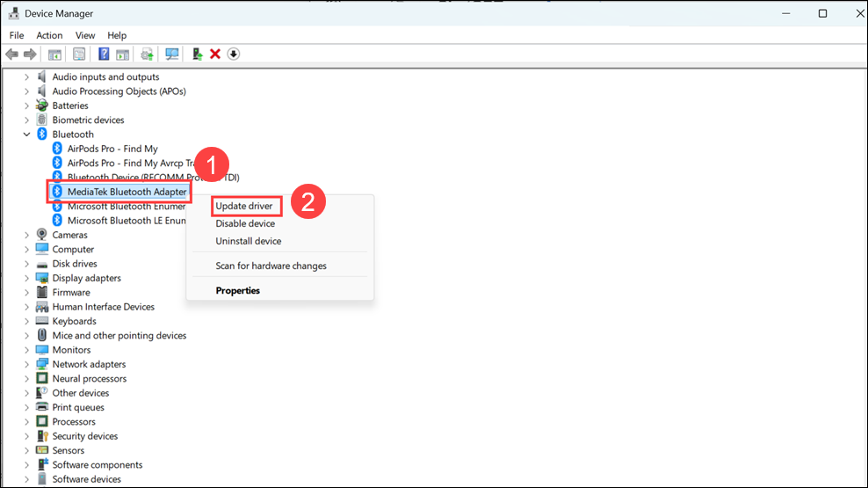Viewport: 868px width, 488px height.
Task: Click the Bluetooth category icon
Action: [41, 134]
